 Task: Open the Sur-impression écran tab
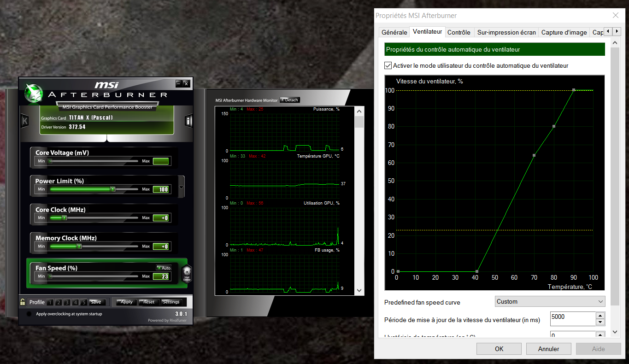(506, 32)
